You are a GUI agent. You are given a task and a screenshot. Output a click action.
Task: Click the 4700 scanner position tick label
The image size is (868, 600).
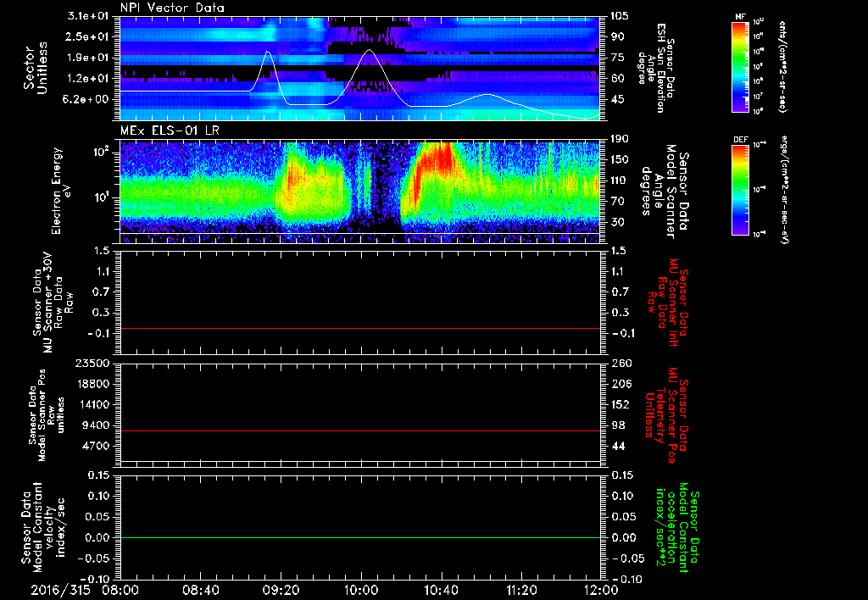(x=97, y=446)
